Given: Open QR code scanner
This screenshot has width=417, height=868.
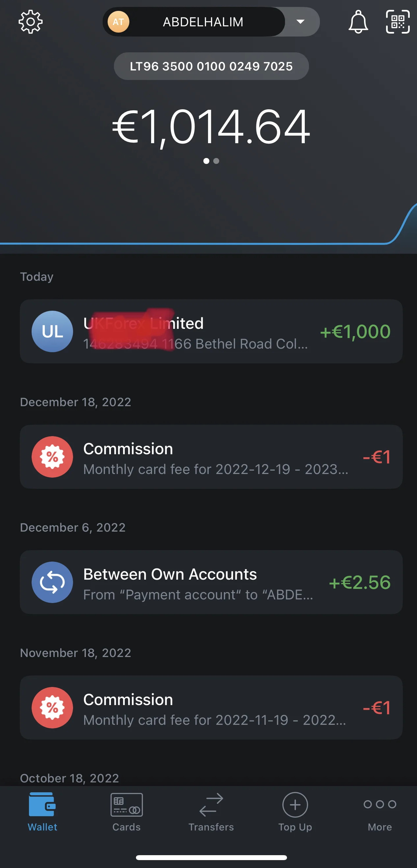Looking at the screenshot, I should pos(398,22).
